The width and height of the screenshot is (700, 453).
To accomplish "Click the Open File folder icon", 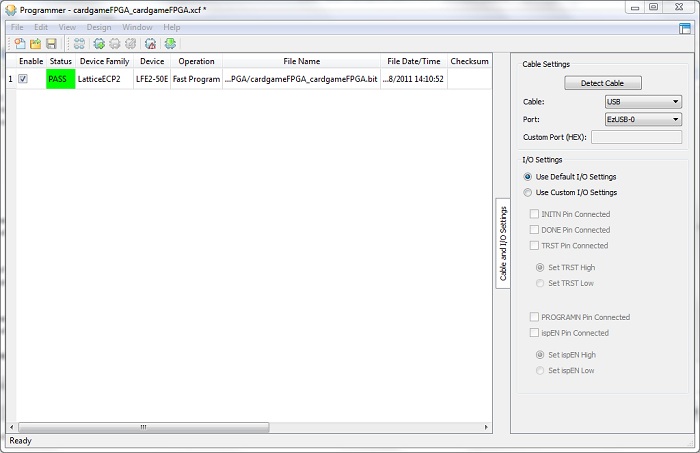I will point(35,44).
